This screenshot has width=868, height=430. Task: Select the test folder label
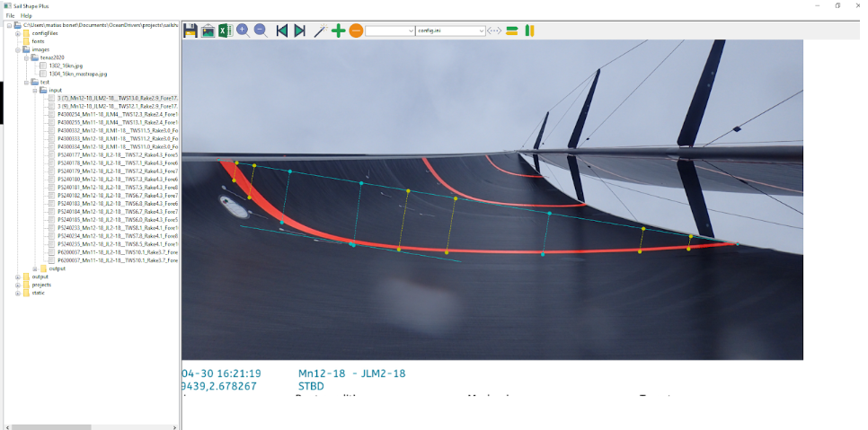tap(45, 82)
